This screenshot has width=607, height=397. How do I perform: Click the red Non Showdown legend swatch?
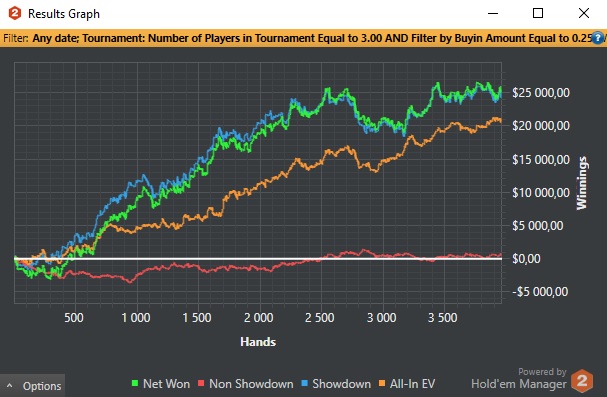tap(201, 383)
